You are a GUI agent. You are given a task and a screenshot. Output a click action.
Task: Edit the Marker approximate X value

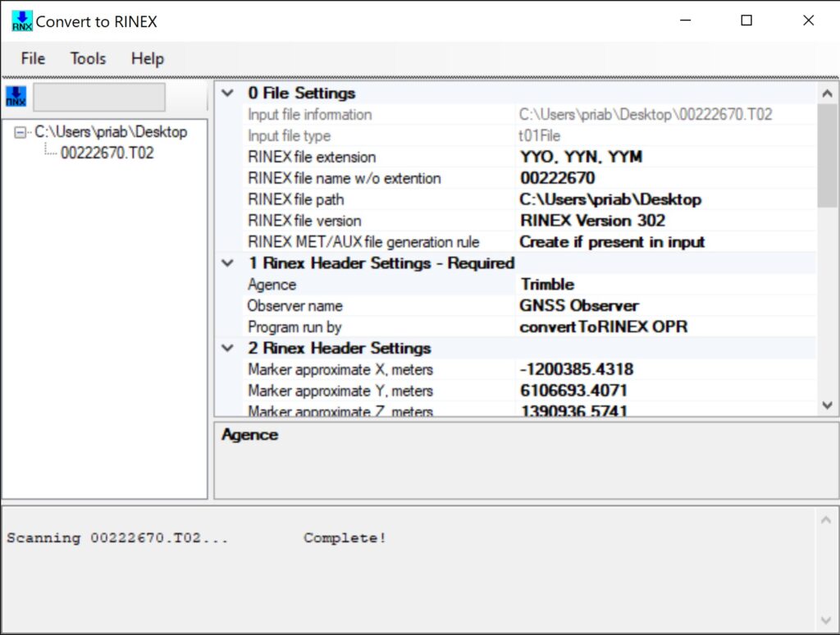pyautogui.click(x=577, y=370)
